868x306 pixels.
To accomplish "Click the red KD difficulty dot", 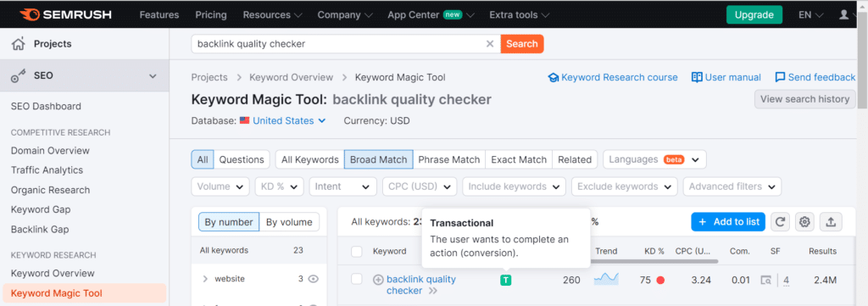I will (x=659, y=280).
